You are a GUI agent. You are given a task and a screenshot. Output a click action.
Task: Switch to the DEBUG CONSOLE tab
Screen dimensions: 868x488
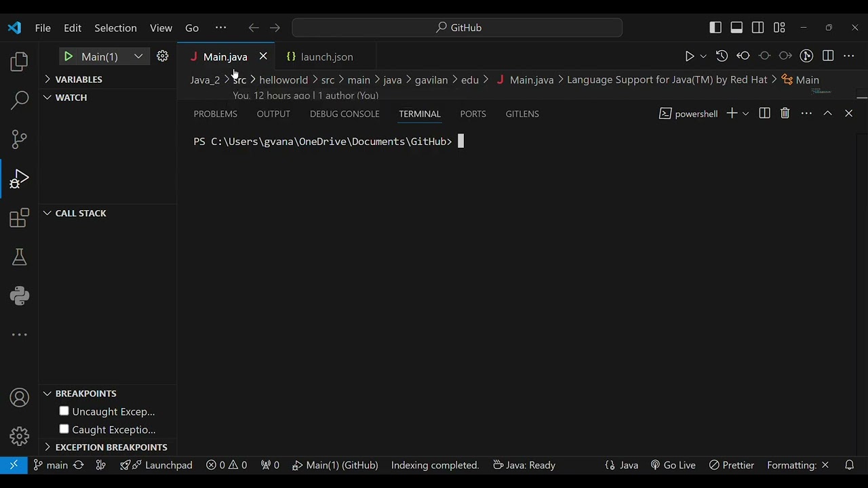click(344, 114)
